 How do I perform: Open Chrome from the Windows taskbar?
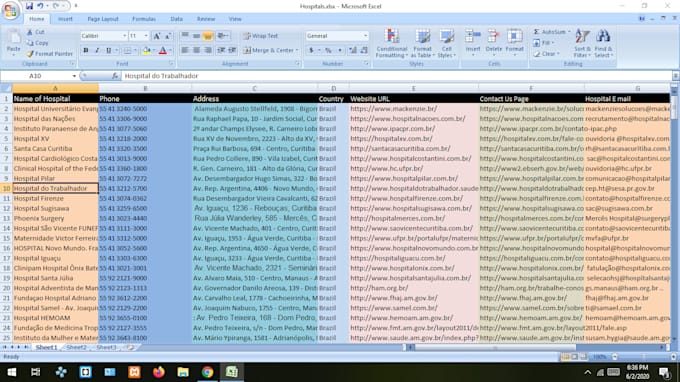[x=207, y=372]
